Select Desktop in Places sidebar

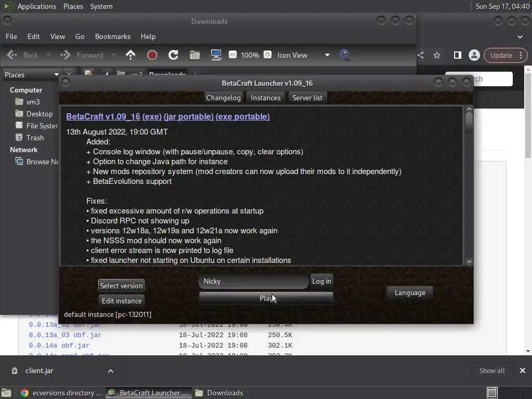click(x=39, y=114)
